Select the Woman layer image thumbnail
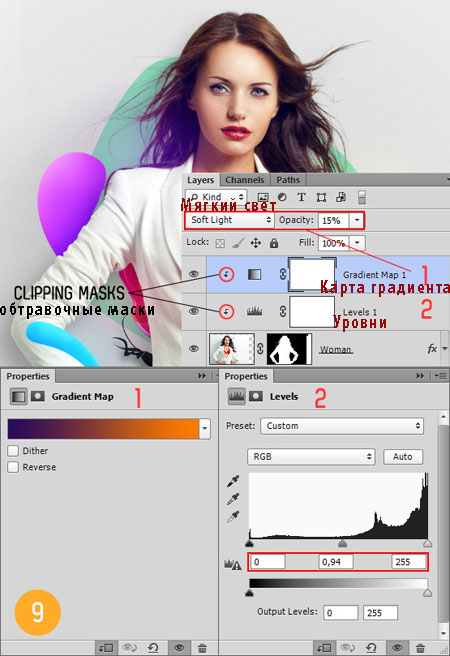This screenshot has width=450, height=656. coord(232,348)
